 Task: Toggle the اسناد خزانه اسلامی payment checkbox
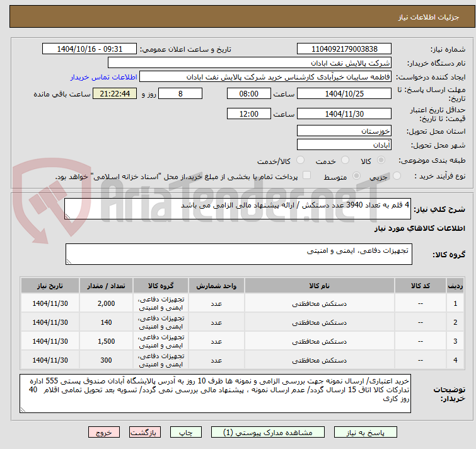307,175
